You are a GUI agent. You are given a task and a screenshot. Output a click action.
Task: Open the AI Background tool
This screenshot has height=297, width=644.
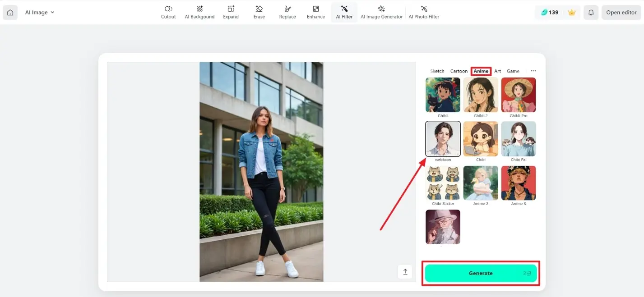tap(199, 12)
